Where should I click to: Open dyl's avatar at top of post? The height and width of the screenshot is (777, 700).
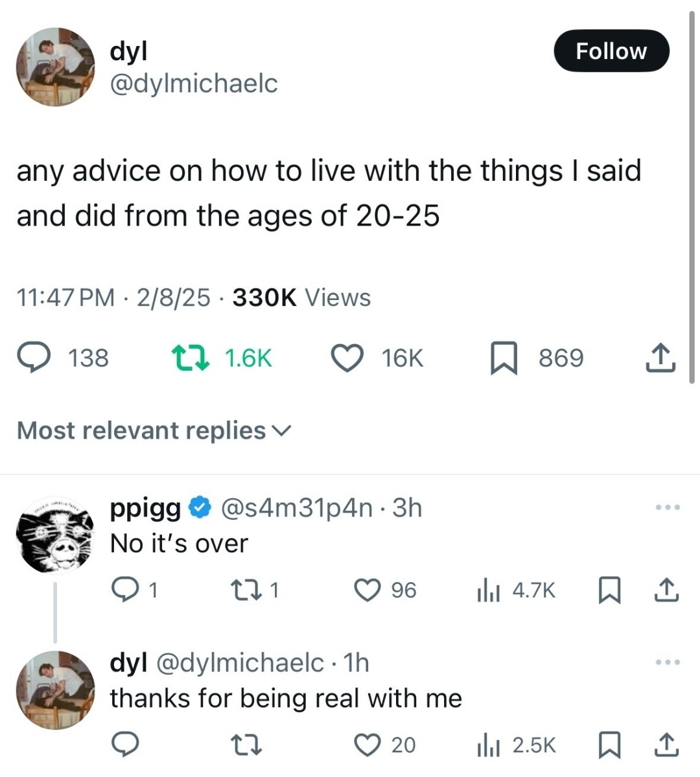[55, 66]
